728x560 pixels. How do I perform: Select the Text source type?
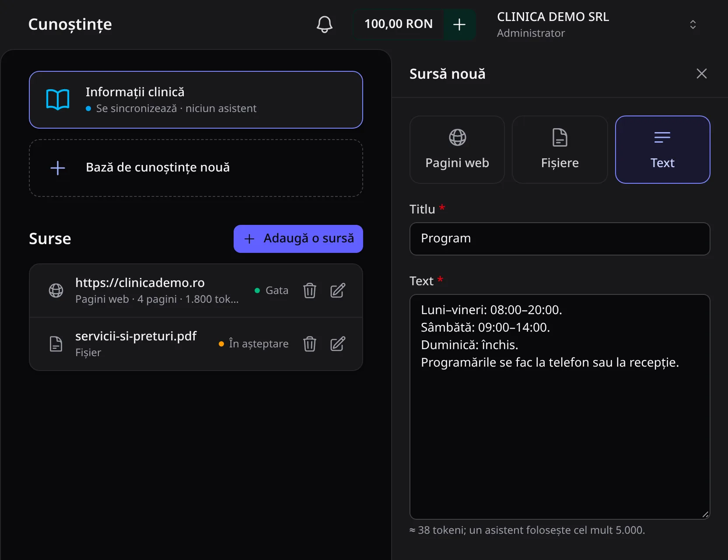pyautogui.click(x=662, y=150)
